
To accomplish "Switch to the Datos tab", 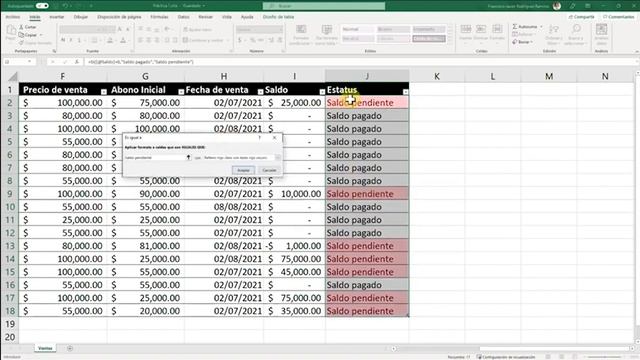I will [x=183, y=17].
